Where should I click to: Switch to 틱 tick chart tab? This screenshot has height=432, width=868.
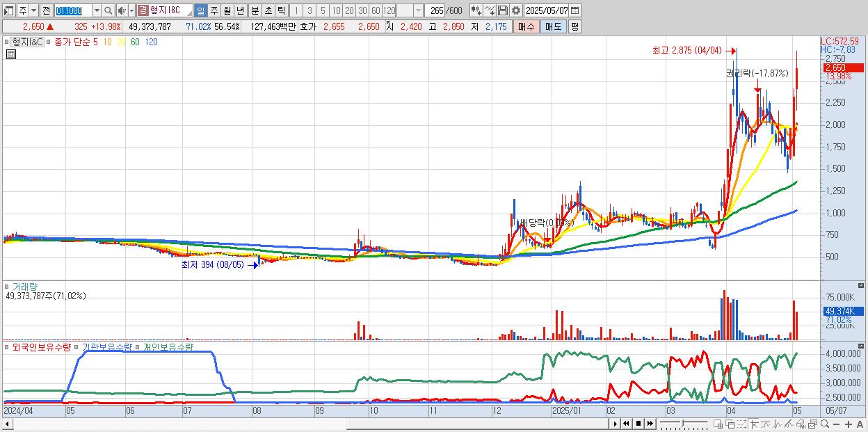tap(281, 10)
